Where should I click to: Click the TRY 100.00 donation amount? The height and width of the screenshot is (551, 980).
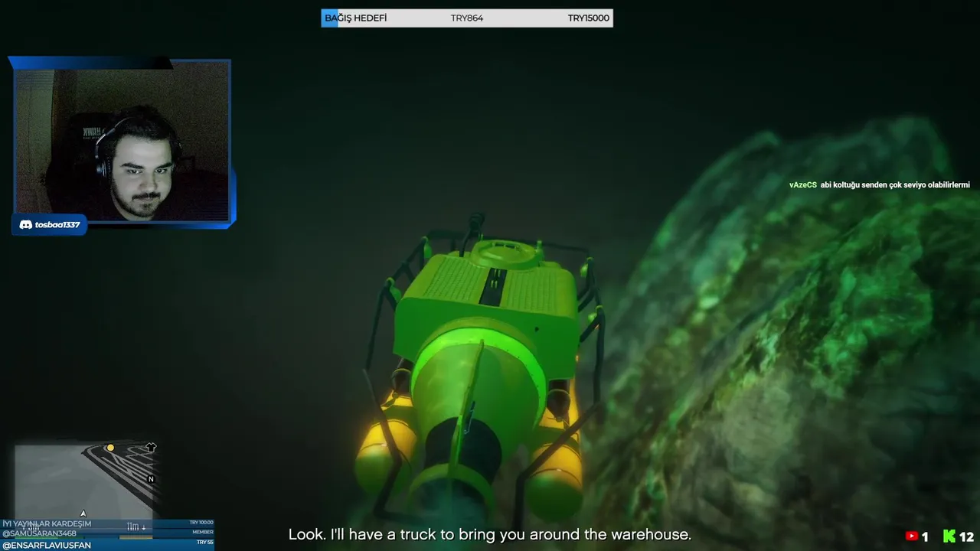tap(201, 523)
